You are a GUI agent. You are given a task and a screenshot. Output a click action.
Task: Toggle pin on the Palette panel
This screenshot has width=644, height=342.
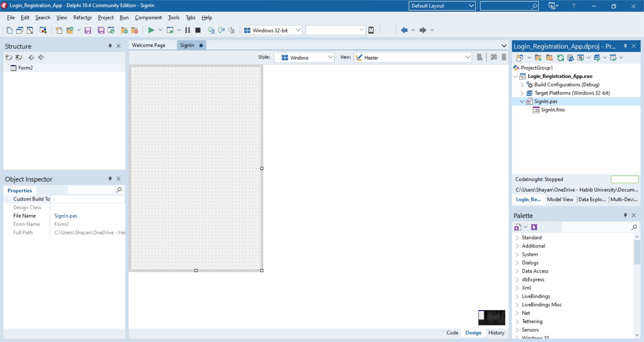[x=625, y=215]
